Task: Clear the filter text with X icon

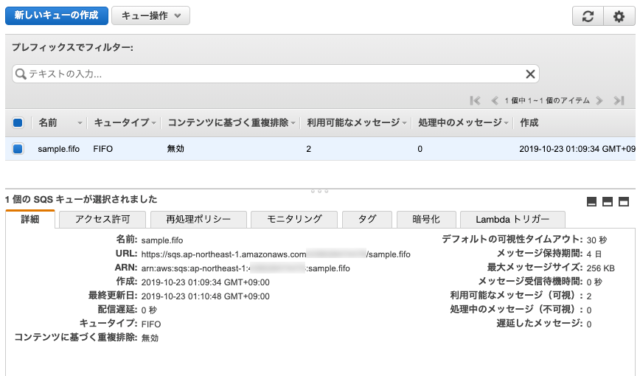Action: coord(530,74)
